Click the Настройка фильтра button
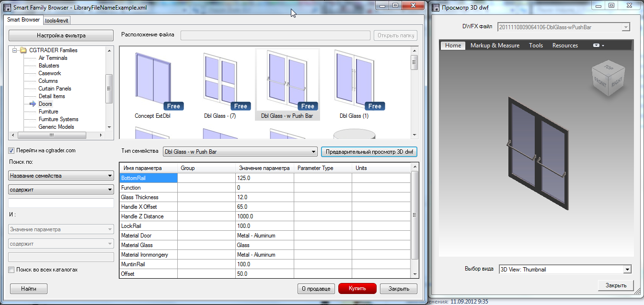 pyautogui.click(x=61, y=35)
